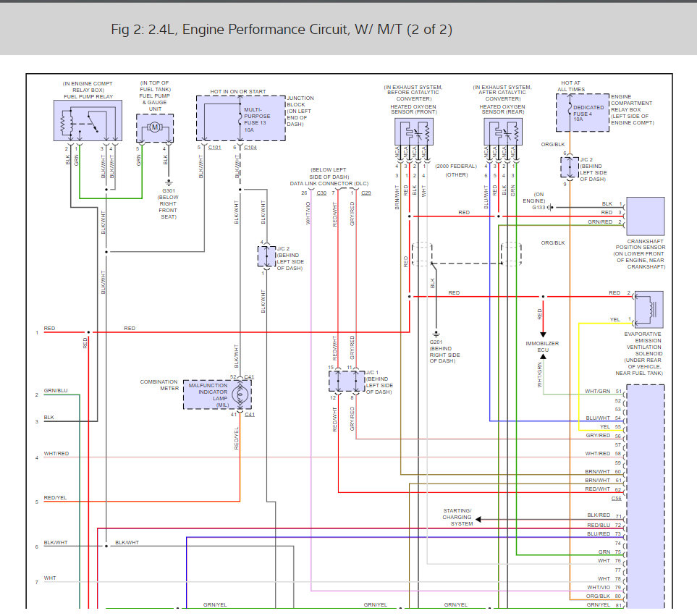The height and width of the screenshot is (616, 697).
Task: Click the C30 data link connector label
Action: click(321, 193)
